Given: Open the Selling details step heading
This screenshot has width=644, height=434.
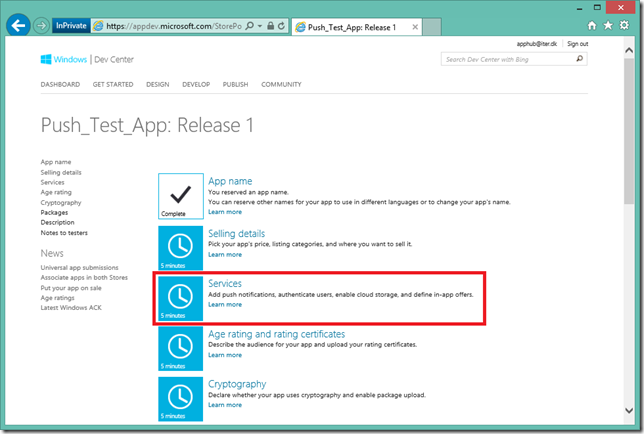Looking at the screenshot, I should pyautogui.click(x=237, y=234).
